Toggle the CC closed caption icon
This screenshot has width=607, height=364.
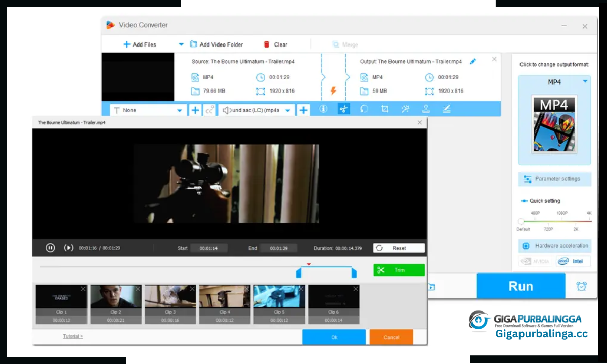tap(210, 110)
